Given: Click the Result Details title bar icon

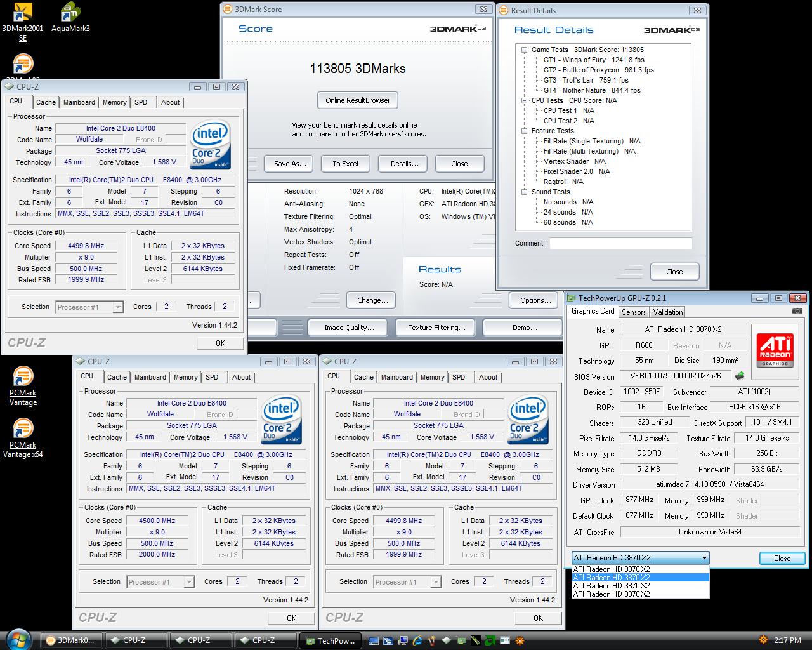Looking at the screenshot, I should click(504, 10).
